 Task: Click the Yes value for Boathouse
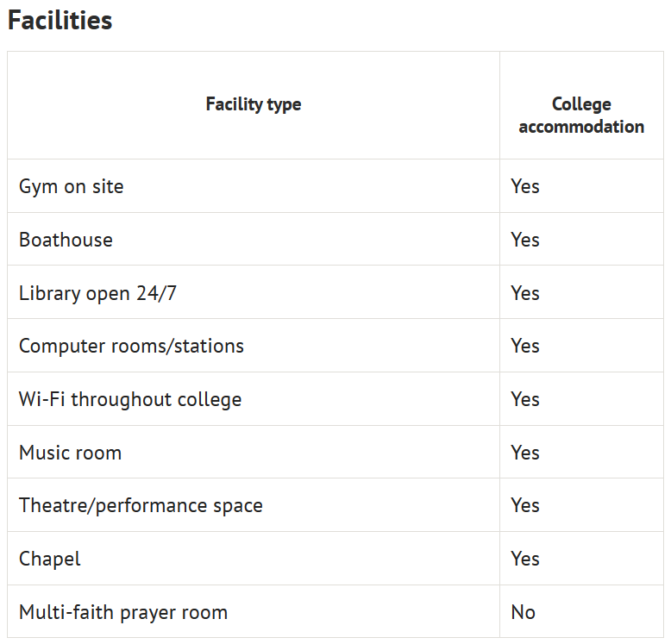coord(525,240)
